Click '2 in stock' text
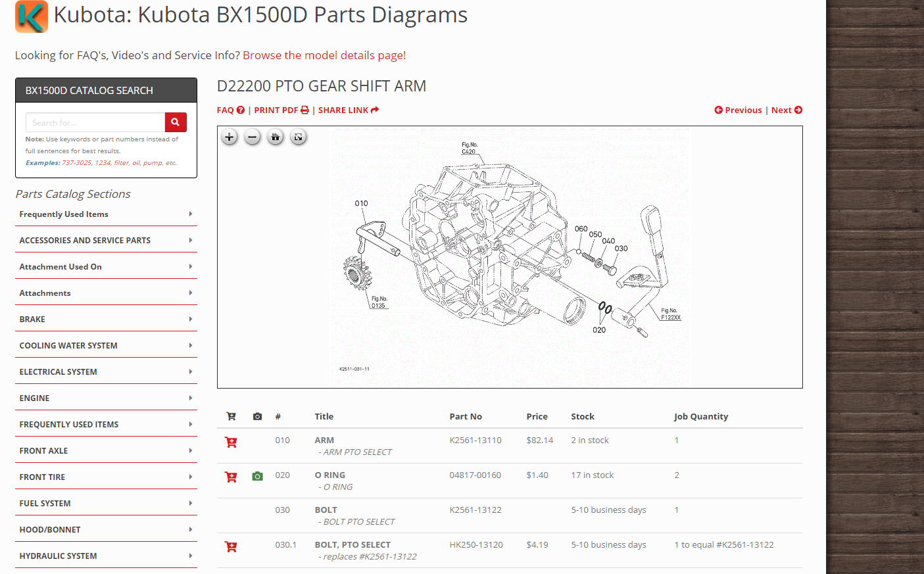The height and width of the screenshot is (574, 924). tap(590, 440)
